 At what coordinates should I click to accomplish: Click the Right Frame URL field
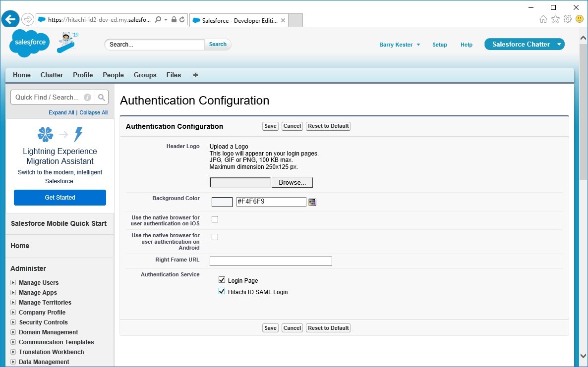point(271,261)
